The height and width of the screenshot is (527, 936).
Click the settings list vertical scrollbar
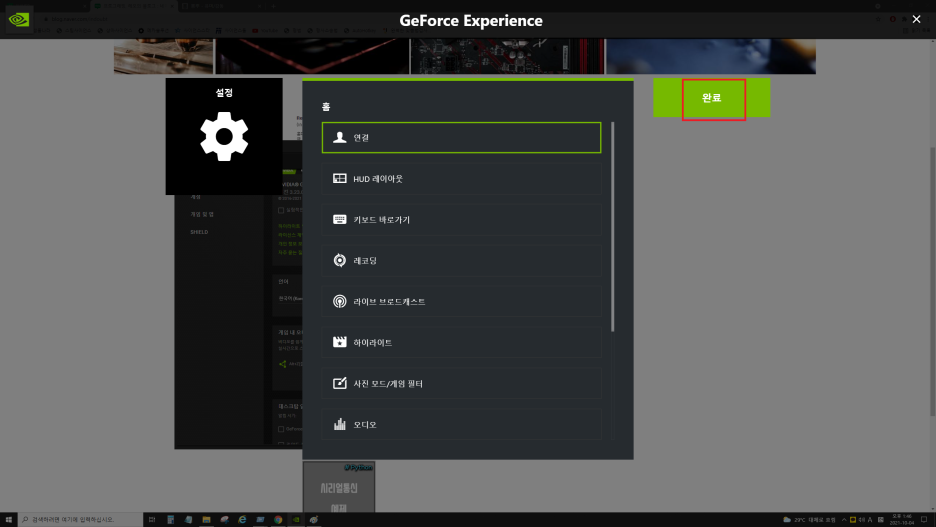(x=612, y=227)
